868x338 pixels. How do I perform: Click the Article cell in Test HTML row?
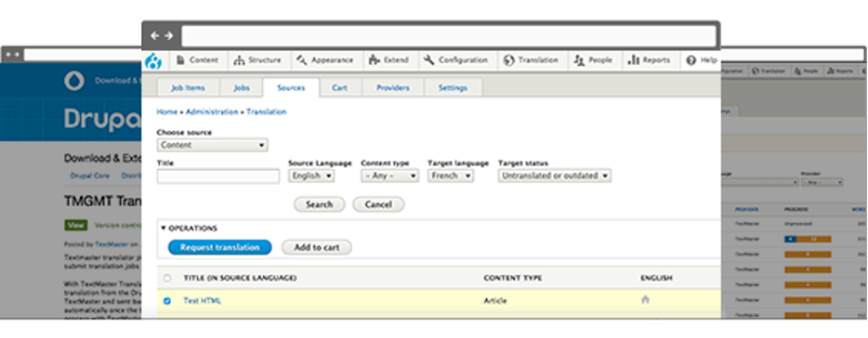tap(495, 301)
